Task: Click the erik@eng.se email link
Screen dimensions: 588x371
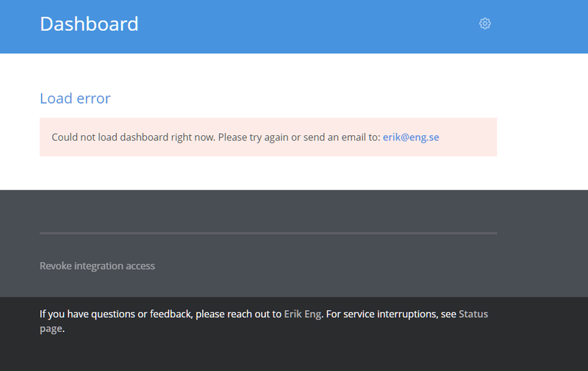Action: [411, 137]
